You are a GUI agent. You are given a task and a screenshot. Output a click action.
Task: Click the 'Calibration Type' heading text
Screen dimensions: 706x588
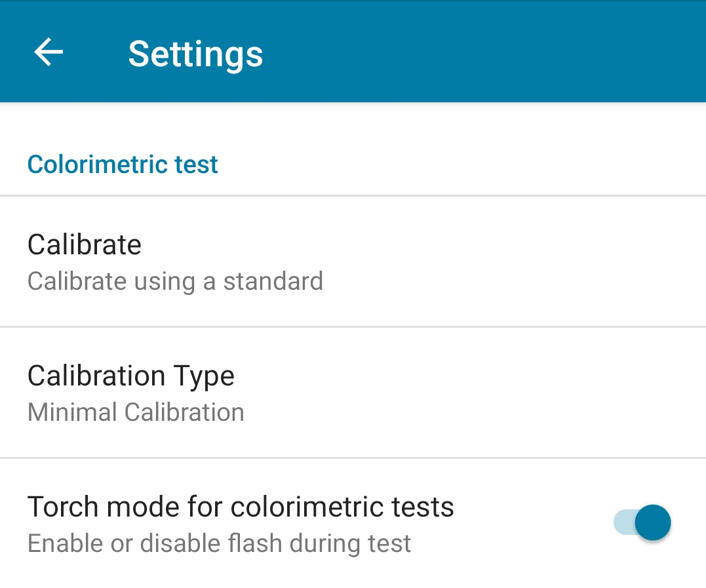131,376
